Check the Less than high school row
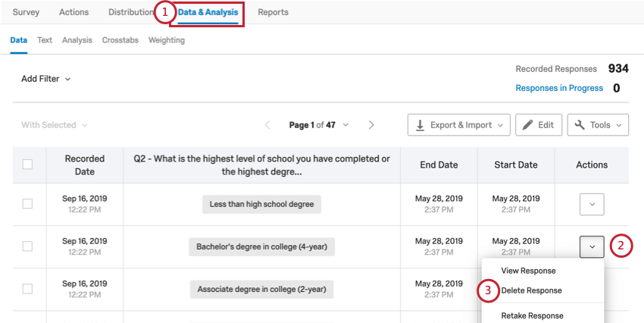The height and width of the screenshot is (323, 644). 27,204
